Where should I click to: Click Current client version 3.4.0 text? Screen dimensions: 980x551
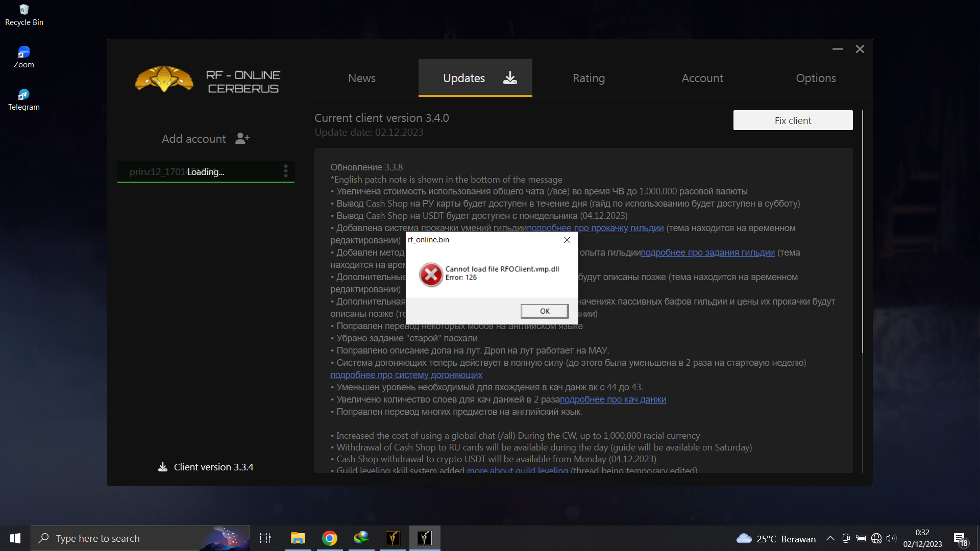pos(382,118)
